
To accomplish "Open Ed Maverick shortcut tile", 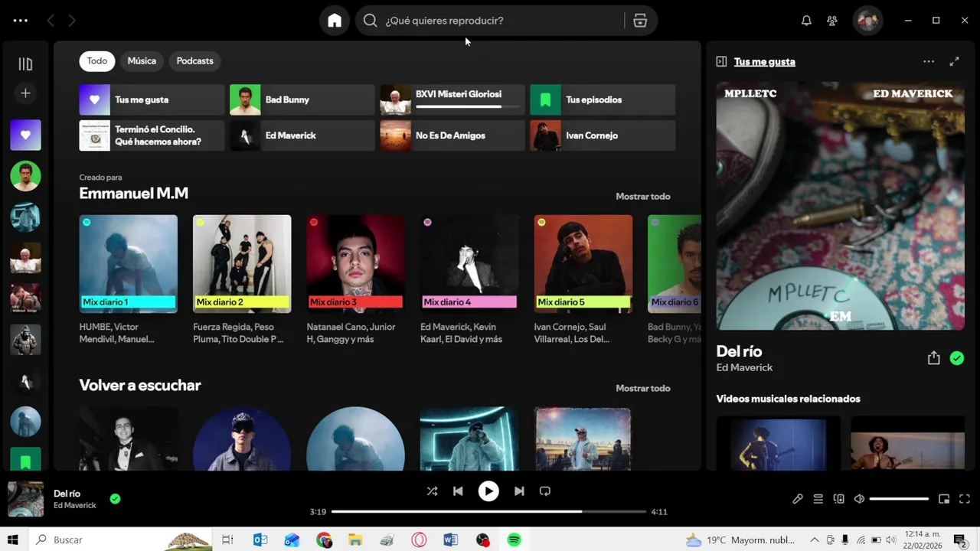I will 302,135.
